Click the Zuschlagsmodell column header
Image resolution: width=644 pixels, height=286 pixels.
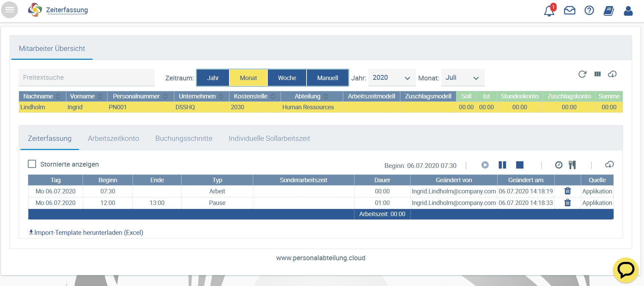[x=428, y=96]
